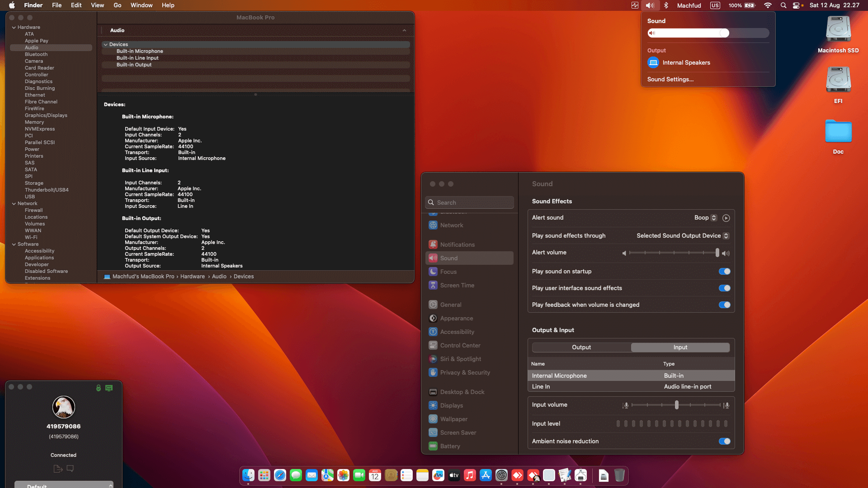Screen dimensions: 868x488
Task: Toggle Play user interface sound effects
Action: [x=724, y=288]
